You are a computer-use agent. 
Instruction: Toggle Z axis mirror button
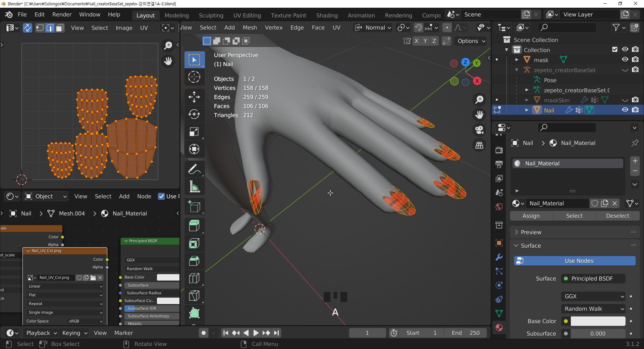pos(434,41)
